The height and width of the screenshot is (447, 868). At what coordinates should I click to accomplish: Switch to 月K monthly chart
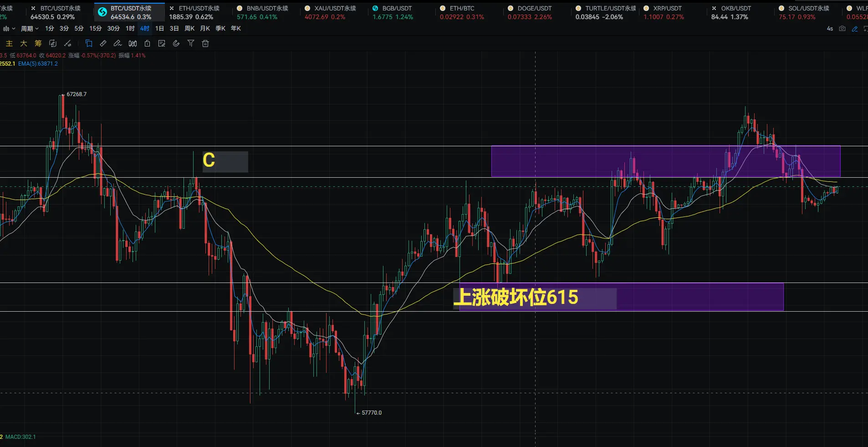point(205,29)
